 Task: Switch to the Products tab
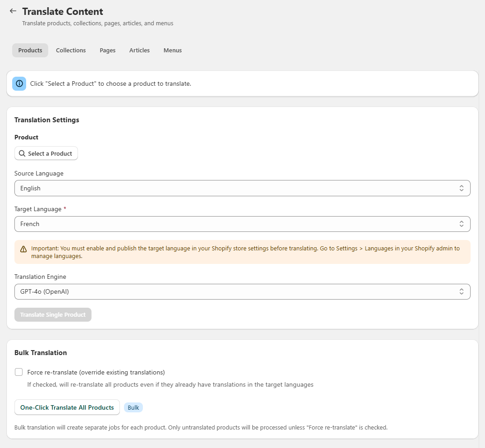[30, 51]
